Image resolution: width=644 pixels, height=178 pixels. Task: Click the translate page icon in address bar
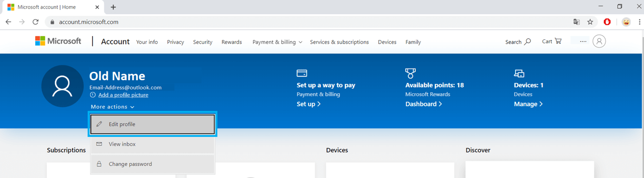click(576, 22)
